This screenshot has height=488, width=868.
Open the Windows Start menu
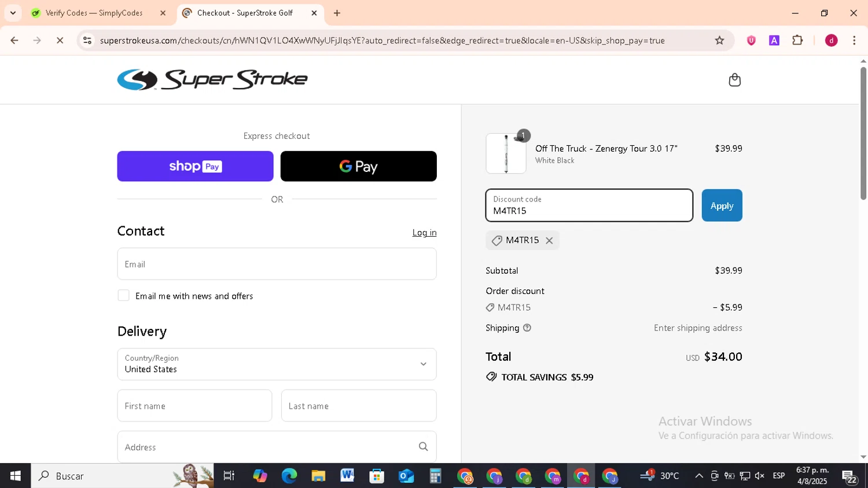15,476
